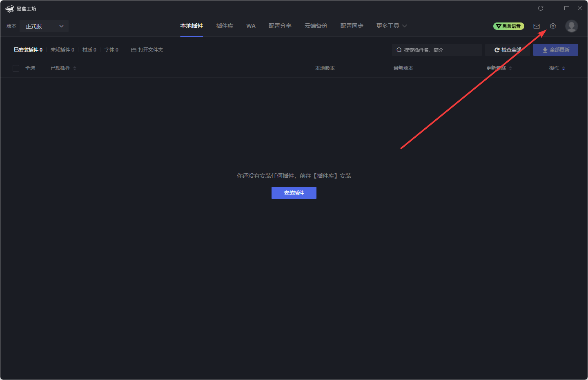Switch to the 配置分享 tab

[280, 26]
